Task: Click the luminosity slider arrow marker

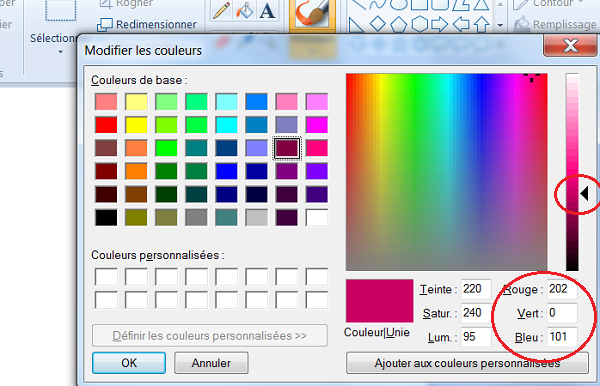Action: click(584, 193)
